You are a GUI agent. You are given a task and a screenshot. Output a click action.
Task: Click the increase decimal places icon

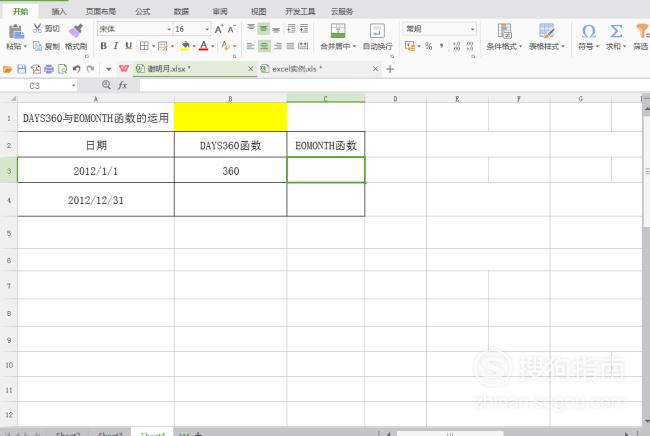pyautogui.click(x=456, y=46)
